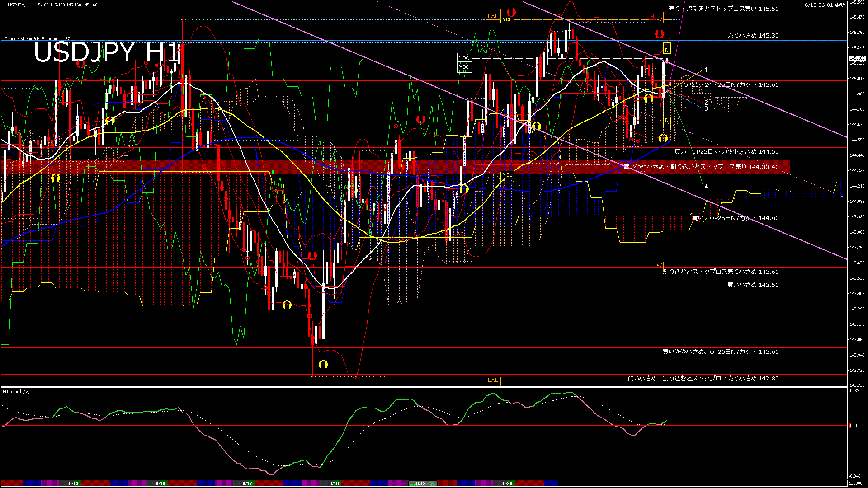Select annotation 買い小さめ 143.50
Image resolution: width=868 pixels, height=488 pixels.
coord(753,285)
